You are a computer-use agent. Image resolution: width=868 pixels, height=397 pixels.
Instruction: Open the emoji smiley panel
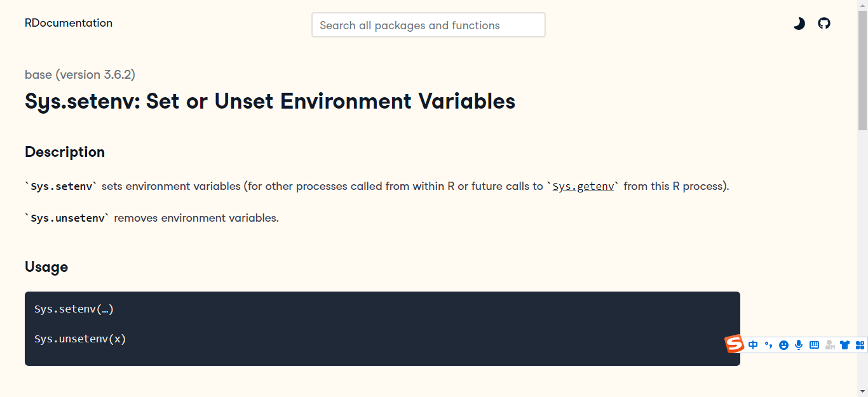pyautogui.click(x=783, y=345)
